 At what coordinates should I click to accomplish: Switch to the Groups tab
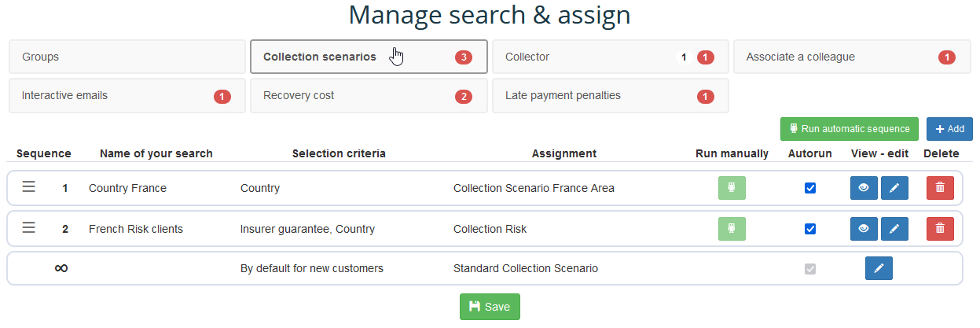pos(127,57)
